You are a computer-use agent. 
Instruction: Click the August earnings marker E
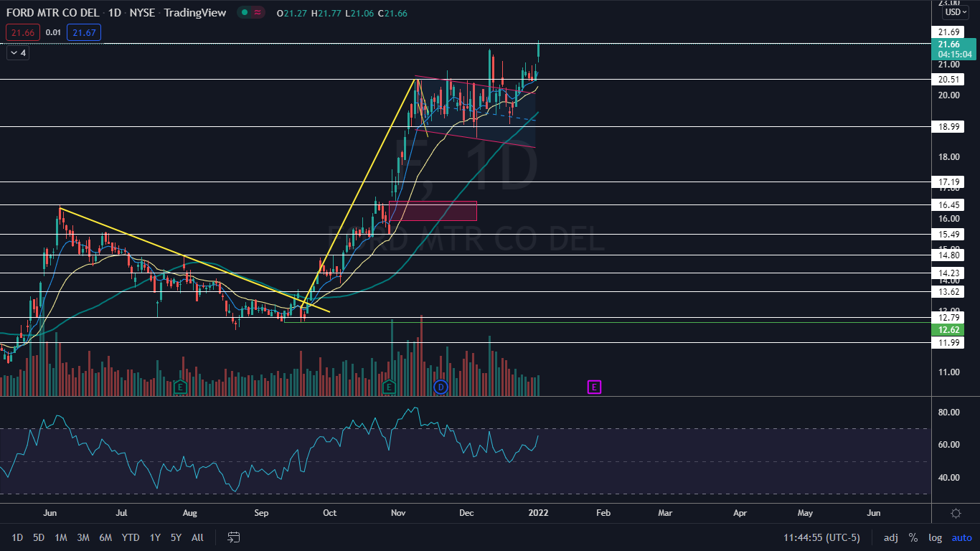180,387
